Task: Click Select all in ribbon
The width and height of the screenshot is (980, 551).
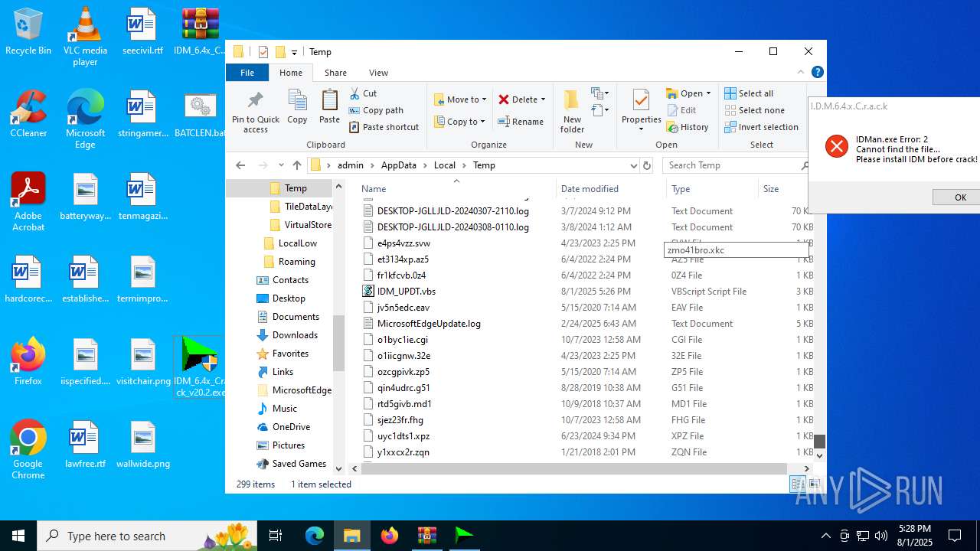Action: (x=749, y=93)
